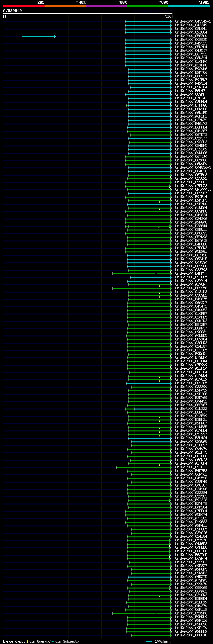Select the query label AV532942
Viewport: 213px width, 644px height.
point(13,11)
